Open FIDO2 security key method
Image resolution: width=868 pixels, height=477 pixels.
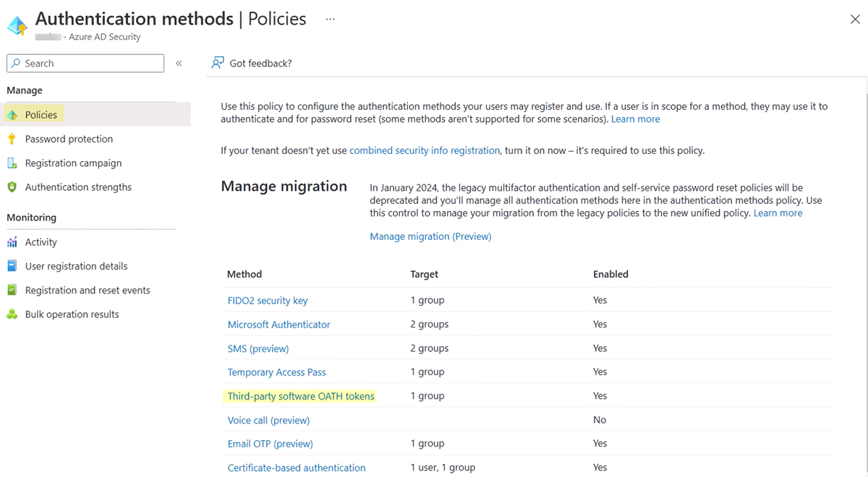click(x=268, y=301)
